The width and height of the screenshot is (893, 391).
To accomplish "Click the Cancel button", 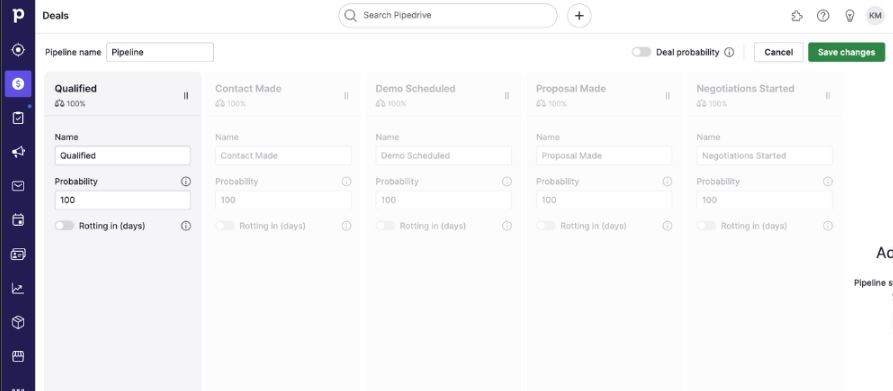I will point(779,52).
